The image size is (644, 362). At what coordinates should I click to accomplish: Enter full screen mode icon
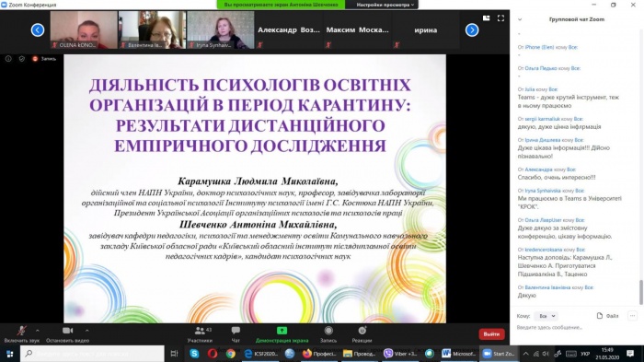[x=500, y=18]
